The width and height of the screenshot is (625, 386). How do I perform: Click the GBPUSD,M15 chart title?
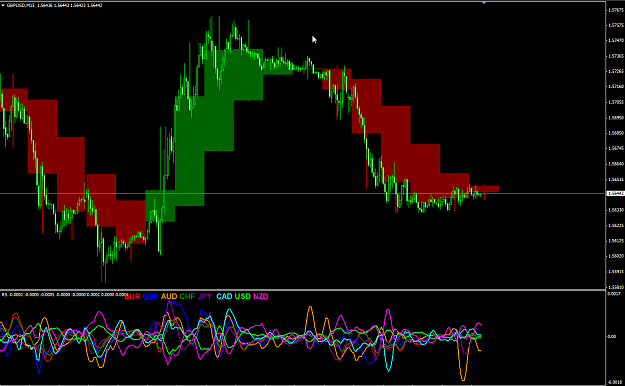click(20, 6)
